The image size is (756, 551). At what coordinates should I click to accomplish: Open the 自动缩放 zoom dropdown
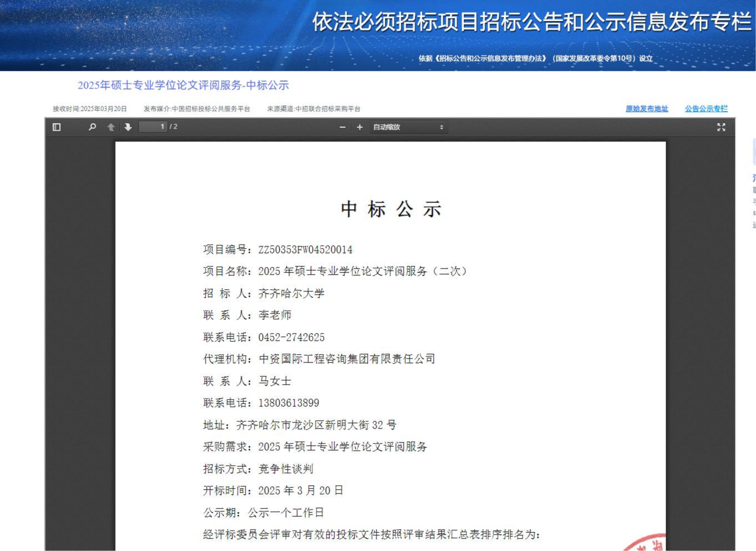[x=408, y=127]
